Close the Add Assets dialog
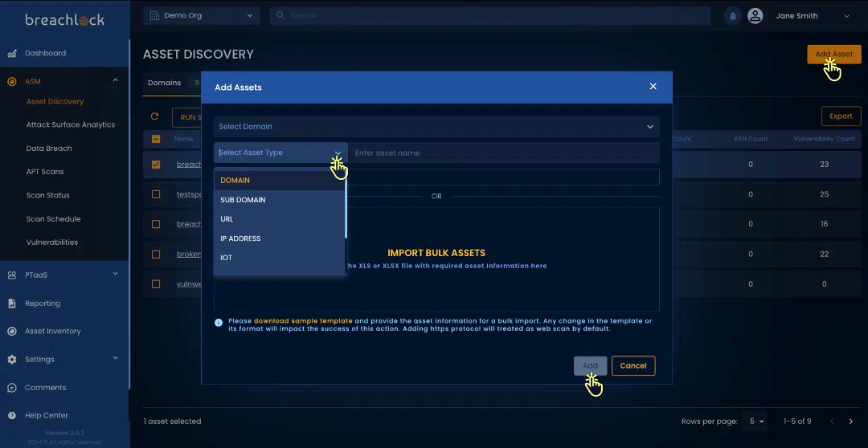 point(653,86)
